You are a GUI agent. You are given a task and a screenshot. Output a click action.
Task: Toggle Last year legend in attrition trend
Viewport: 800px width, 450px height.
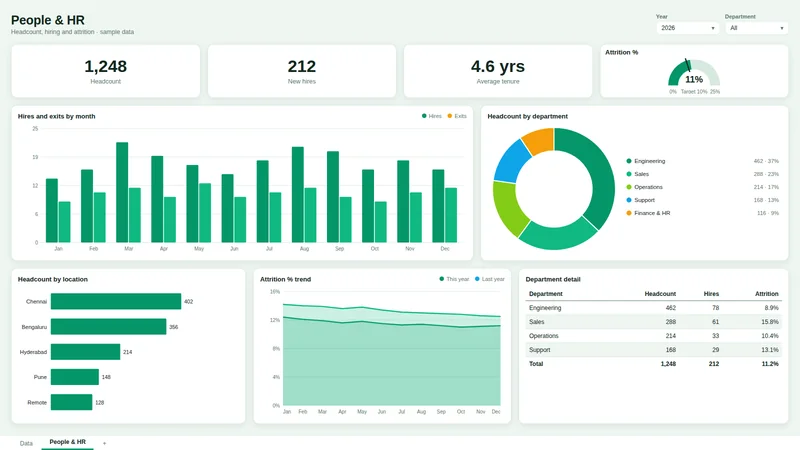[490, 279]
